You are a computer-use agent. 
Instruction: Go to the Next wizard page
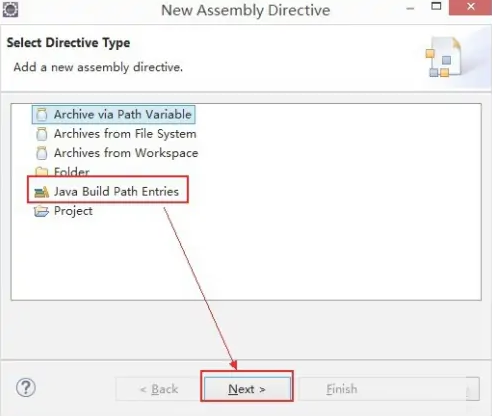point(247,389)
